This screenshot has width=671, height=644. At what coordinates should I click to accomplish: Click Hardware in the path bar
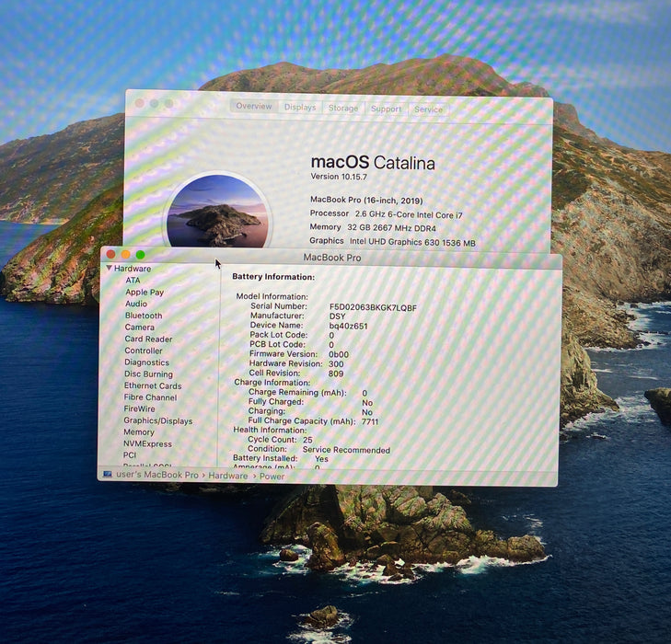coord(228,476)
